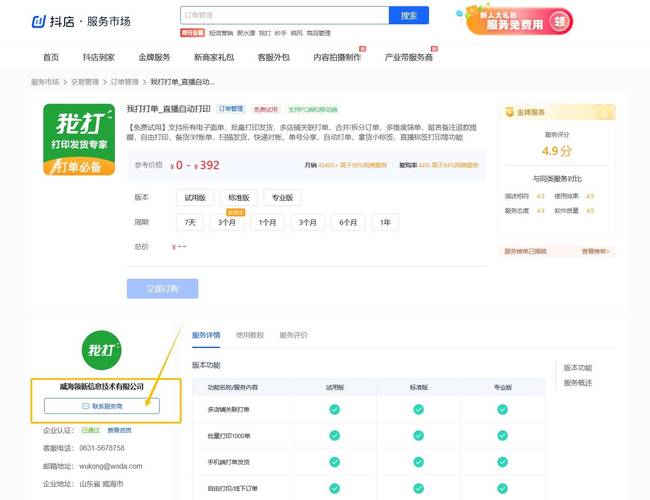Open the 内容拍摄制作 navigation item

click(x=336, y=57)
